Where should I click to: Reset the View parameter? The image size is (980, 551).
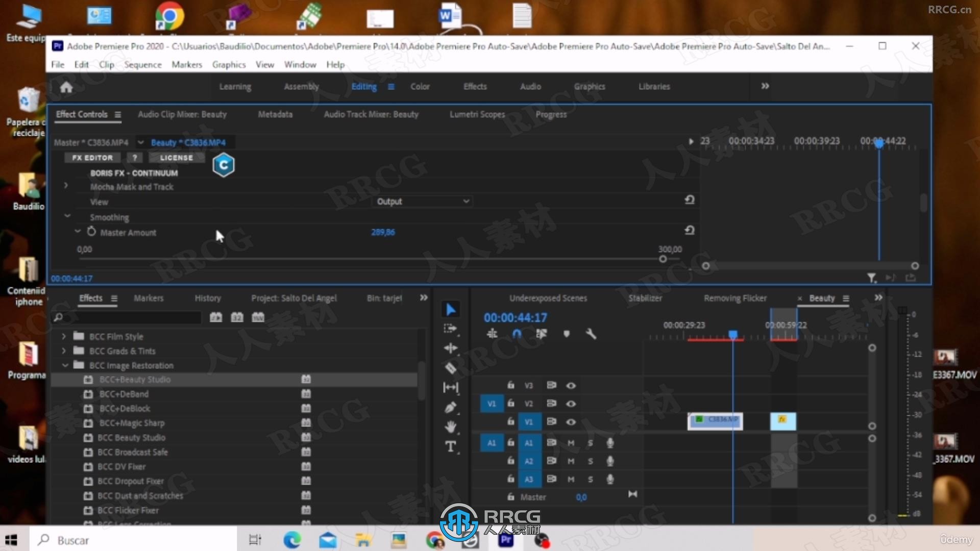point(690,200)
